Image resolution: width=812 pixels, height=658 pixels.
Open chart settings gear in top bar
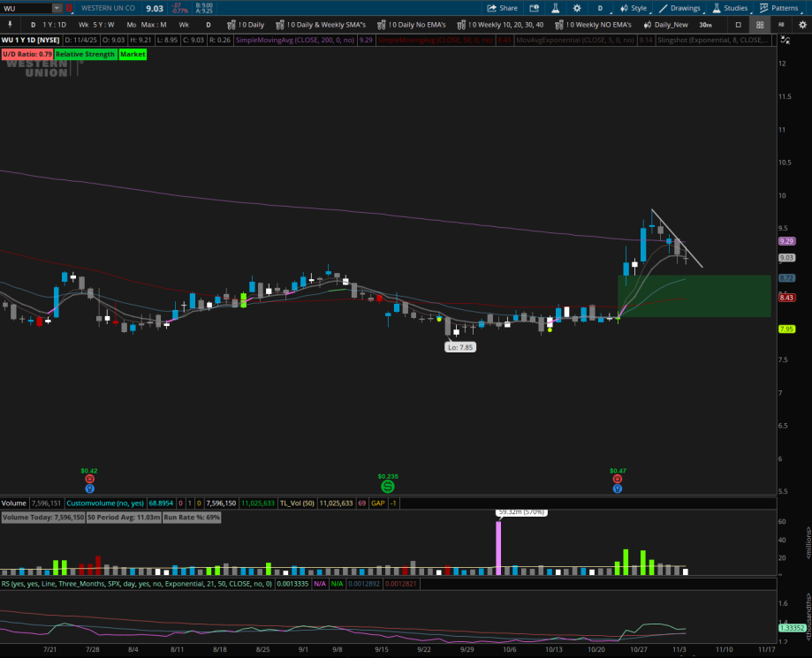pos(577,8)
